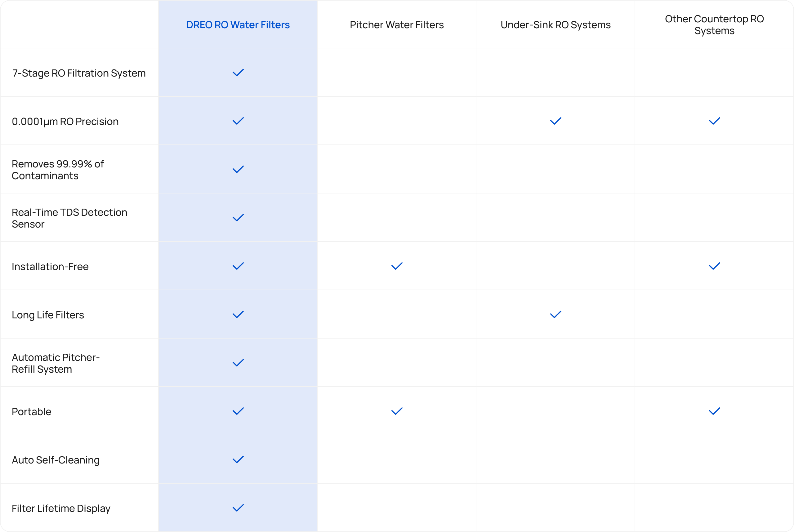Click the Long Life Filters row label

[x=48, y=315]
